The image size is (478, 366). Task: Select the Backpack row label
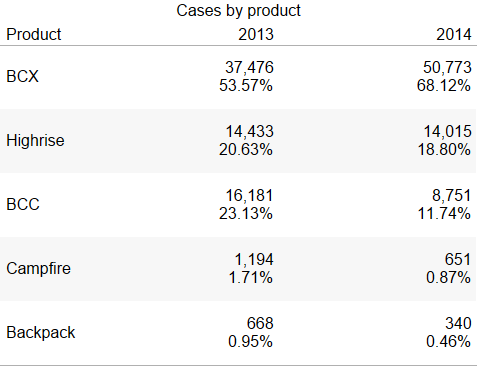coord(41,332)
